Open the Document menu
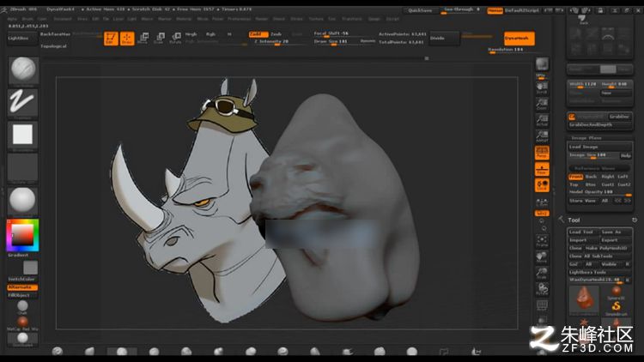 (63, 19)
